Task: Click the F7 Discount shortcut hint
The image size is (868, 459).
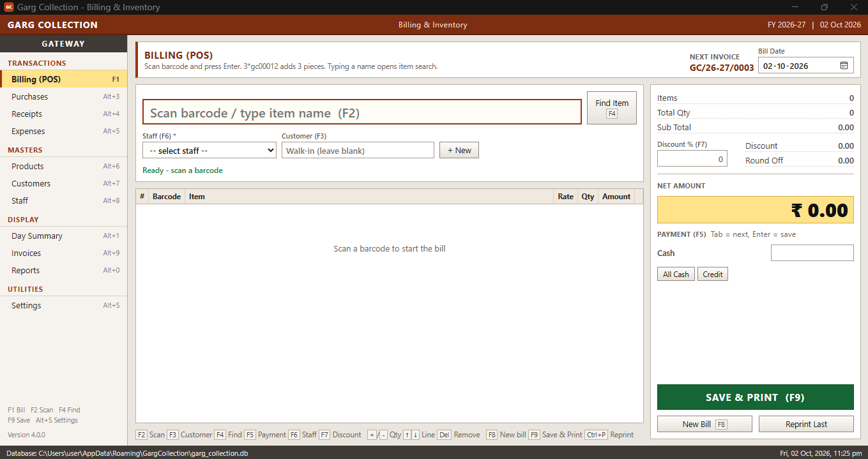Action: pyautogui.click(x=340, y=435)
